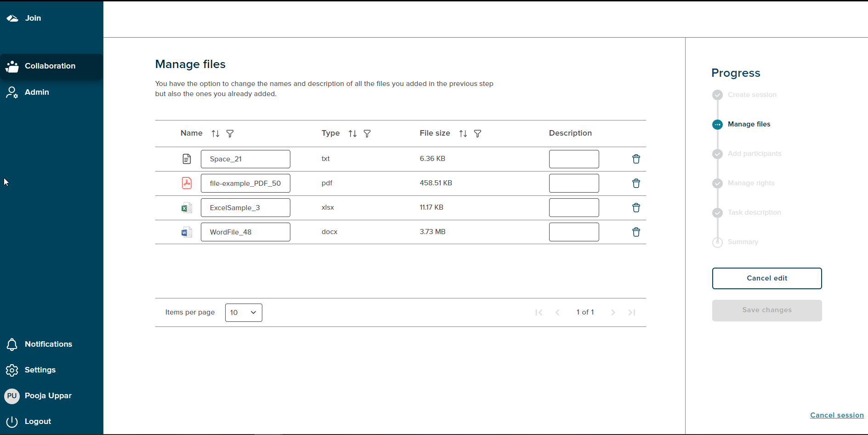Click the Description column header
Viewport: 868px width, 435px height.
(x=570, y=133)
